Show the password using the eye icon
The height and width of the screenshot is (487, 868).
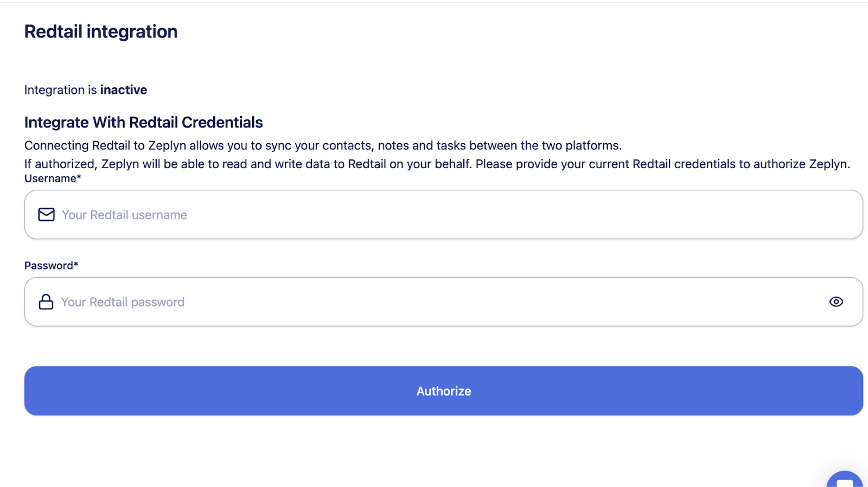pos(836,302)
